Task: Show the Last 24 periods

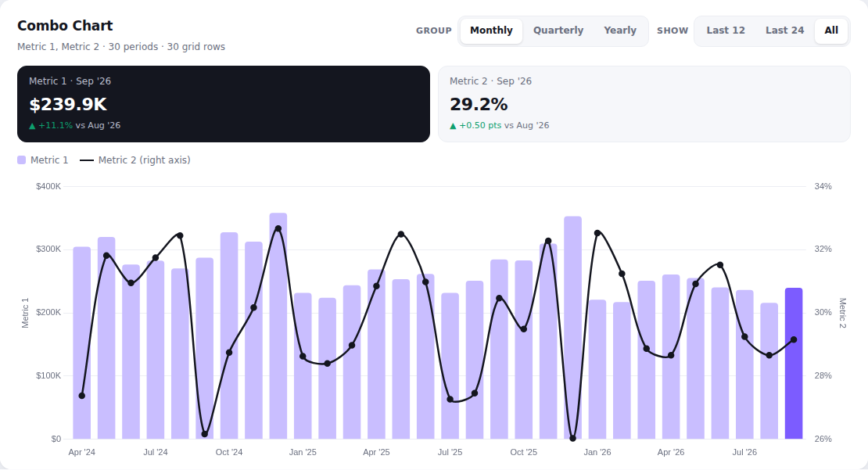Action: tap(784, 30)
